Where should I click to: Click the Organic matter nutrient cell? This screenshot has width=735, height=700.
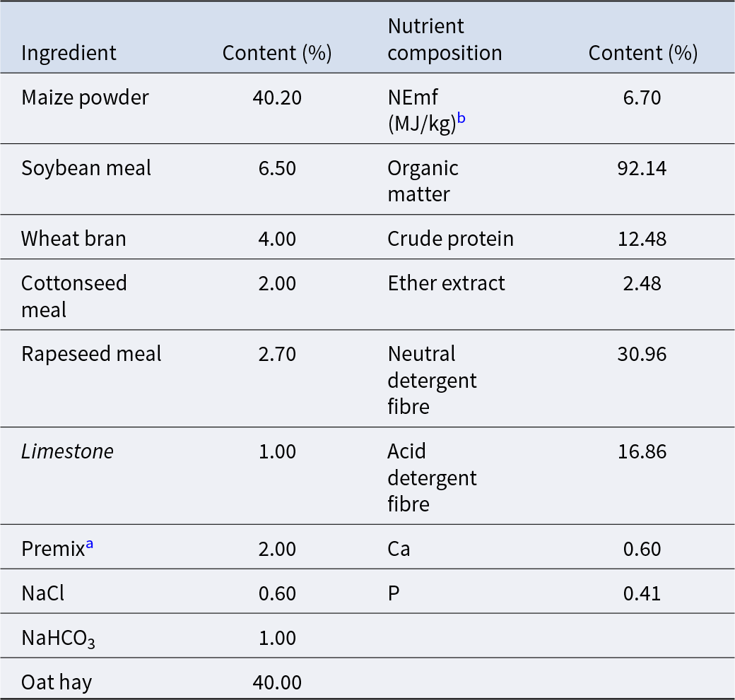(x=423, y=181)
